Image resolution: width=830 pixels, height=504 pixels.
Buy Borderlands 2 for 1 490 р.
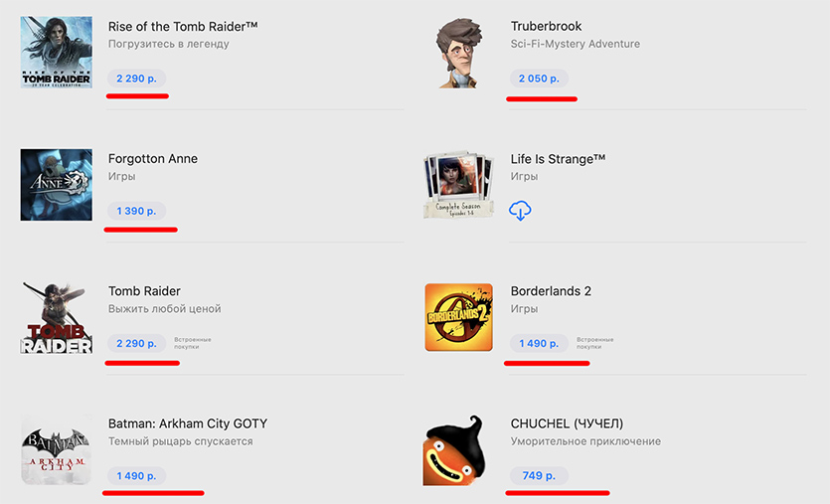(x=539, y=343)
